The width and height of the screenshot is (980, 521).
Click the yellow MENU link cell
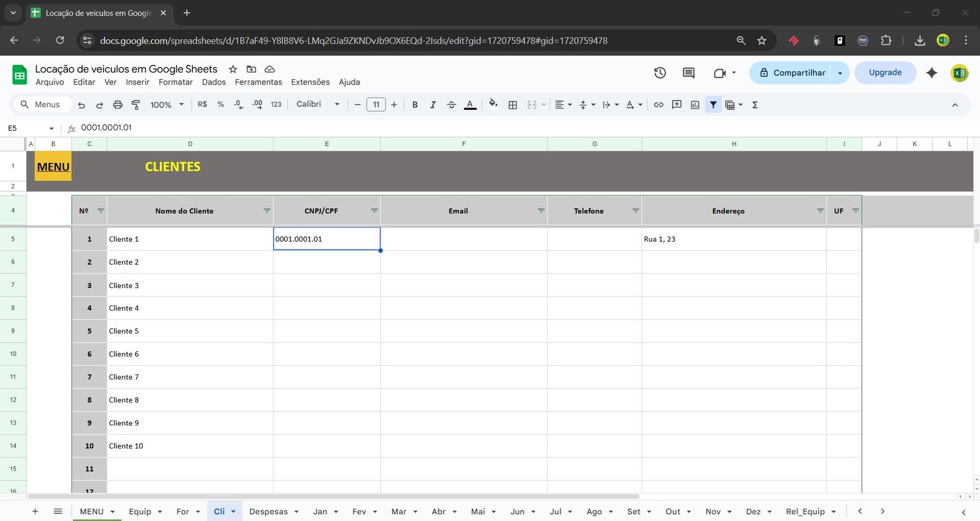pos(53,167)
